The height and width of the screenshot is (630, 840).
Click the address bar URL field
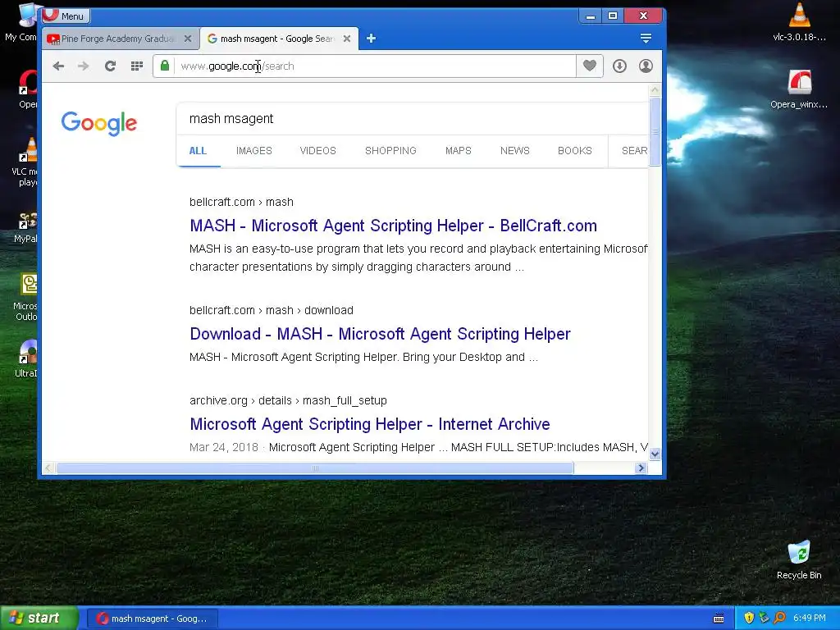tap(375, 66)
